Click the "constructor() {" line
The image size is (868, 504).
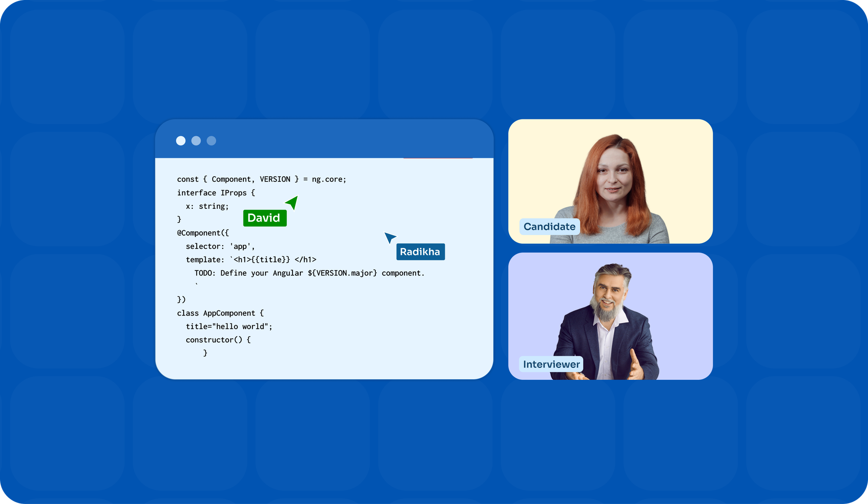[218, 340]
